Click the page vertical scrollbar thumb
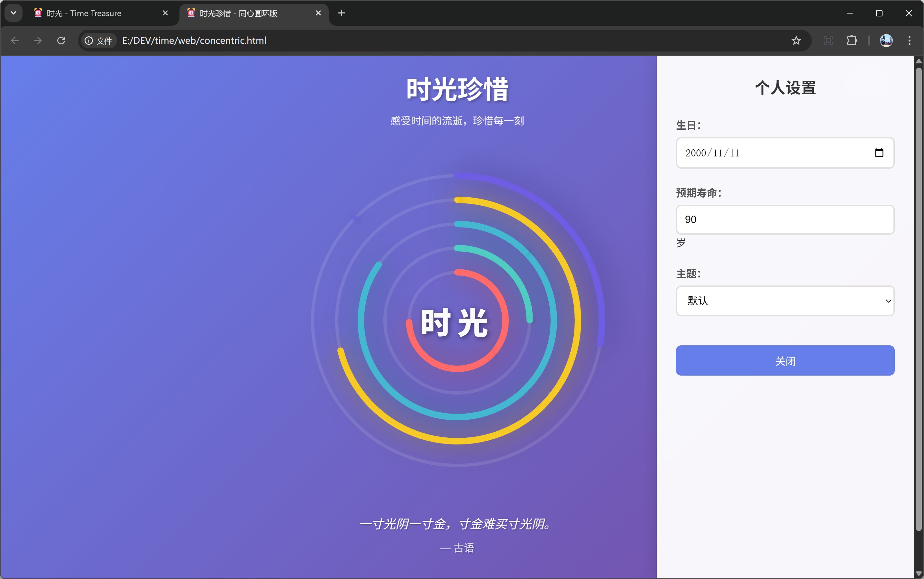The height and width of the screenshot is (579, 924). tap(918, 299)
